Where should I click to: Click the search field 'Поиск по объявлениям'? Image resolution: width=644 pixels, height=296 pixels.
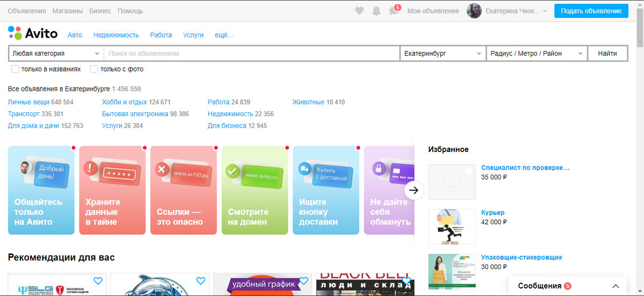point(251,54)
